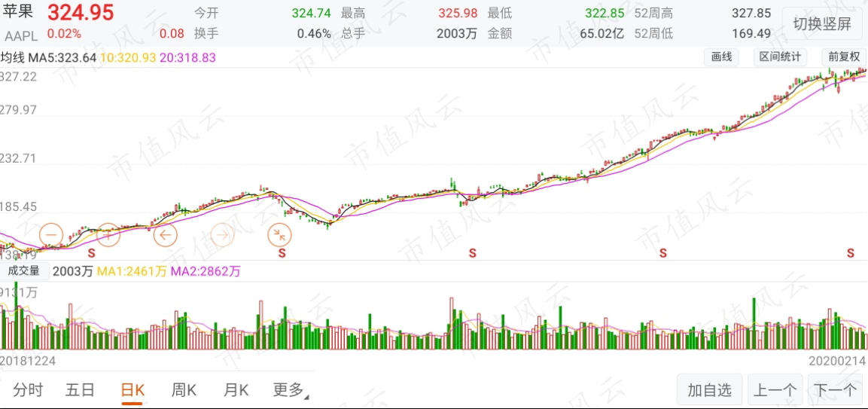Image resolution: width=868 pixels, height=409 pixels.
Task: Click the 成交量 indicator label
Action: (23, 270)
